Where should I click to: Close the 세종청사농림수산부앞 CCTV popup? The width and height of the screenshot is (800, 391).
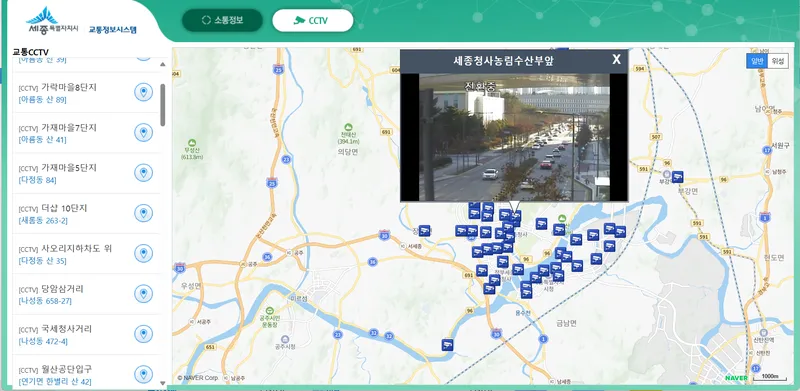tap(616, 60)
